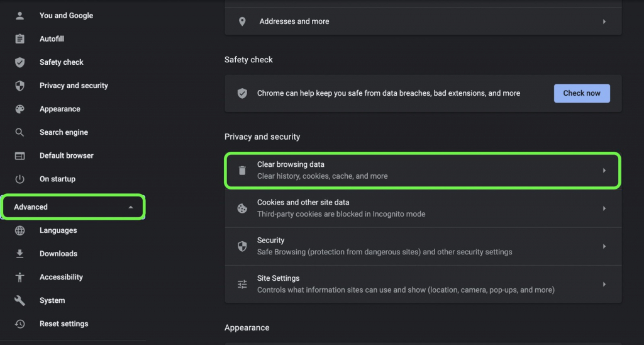This screenshot has width=644, height=345.
Task: Click the Accessibility figure icon
Action: click(x=19, y=277)
